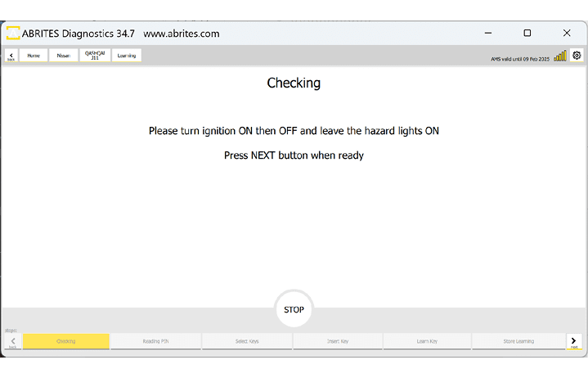The height and width of the screenshot is (378, 588).
Task: Click the AMS valid until date text
Action: click(520, 58)
